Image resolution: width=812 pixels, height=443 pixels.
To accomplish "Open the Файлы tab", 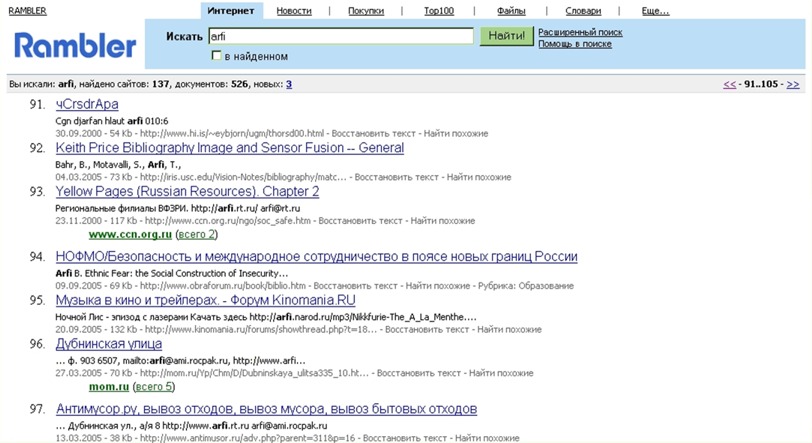I will click(511, 11).
